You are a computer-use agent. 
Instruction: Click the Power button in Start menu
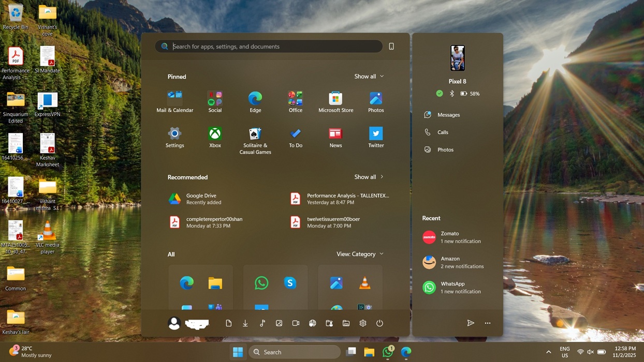click(x=379, y=323)
